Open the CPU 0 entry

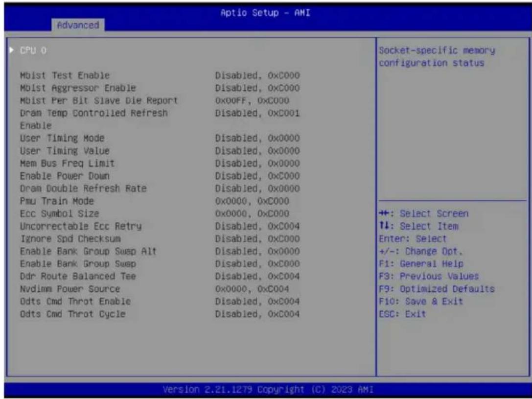click(33, 50)
